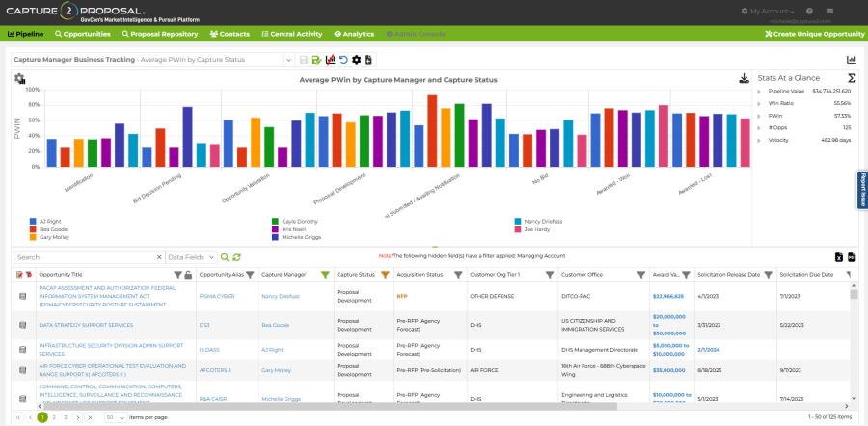Export grid to Excel file
Viewport: 868px width, 426px height.
click(x=839, y=257)
